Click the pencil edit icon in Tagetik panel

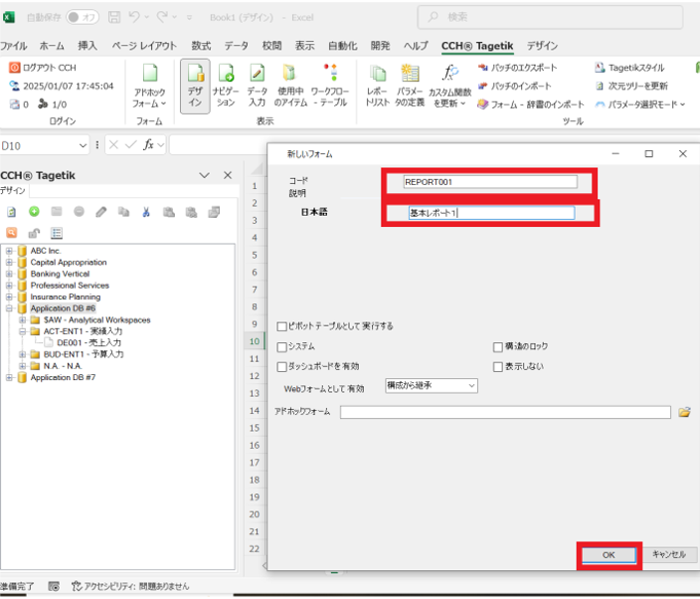coord(101,211)
